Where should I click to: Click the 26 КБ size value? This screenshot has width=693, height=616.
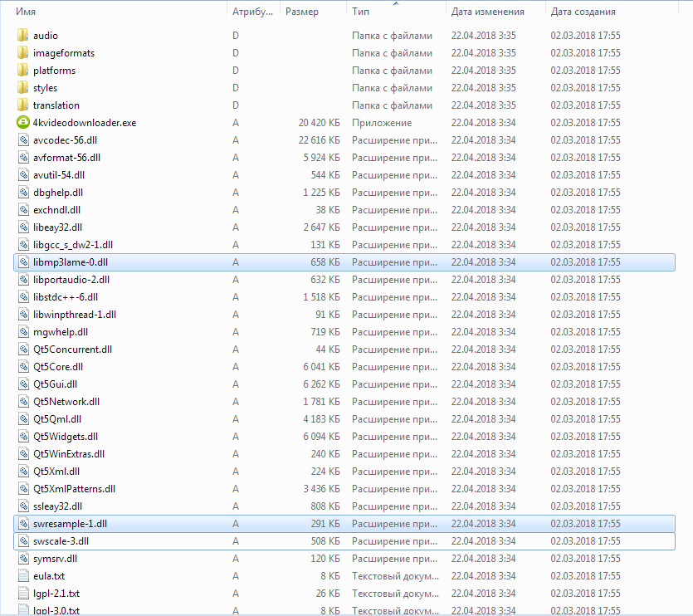click(328, 594)
